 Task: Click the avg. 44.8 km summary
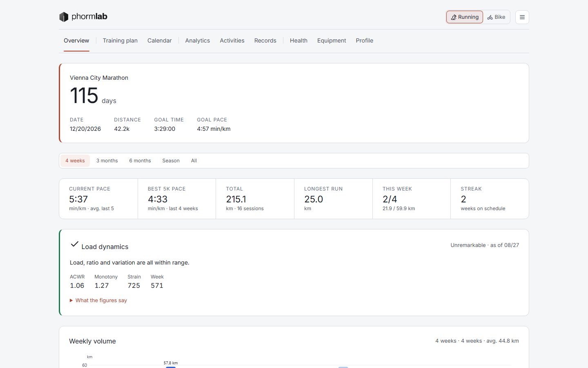[503, 341]
